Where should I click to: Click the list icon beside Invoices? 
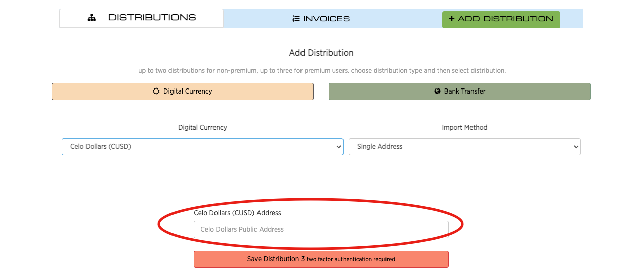pyautogui.click(x=296, y=19)
